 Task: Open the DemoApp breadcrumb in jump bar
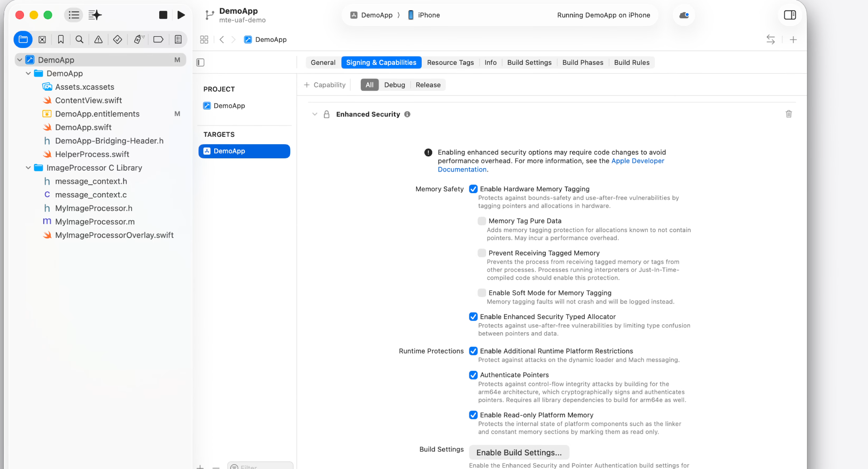pos(265,39)
